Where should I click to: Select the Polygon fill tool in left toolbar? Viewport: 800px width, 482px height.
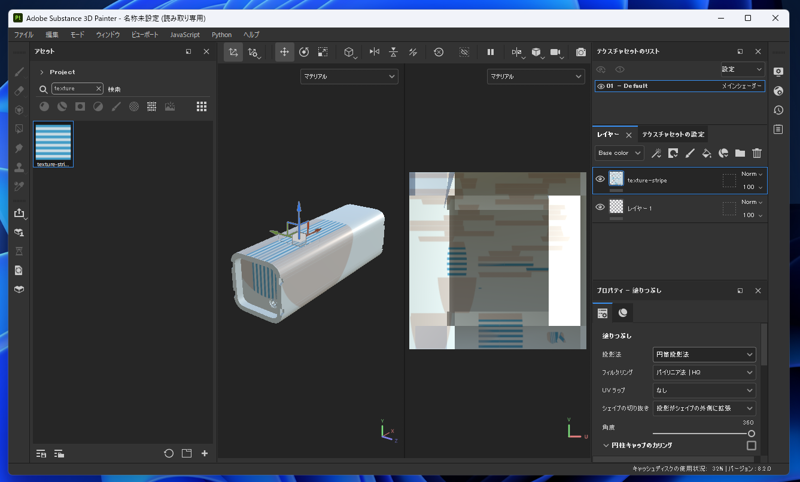point(19,129)
